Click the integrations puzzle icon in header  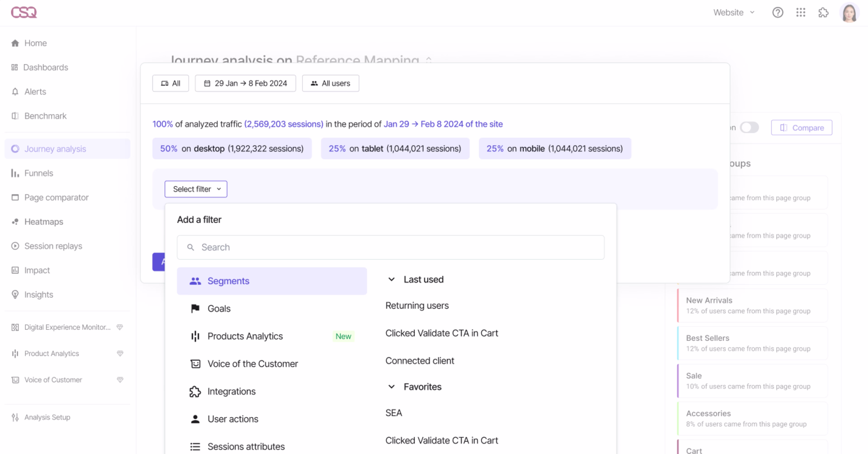[x=823, y=12]
